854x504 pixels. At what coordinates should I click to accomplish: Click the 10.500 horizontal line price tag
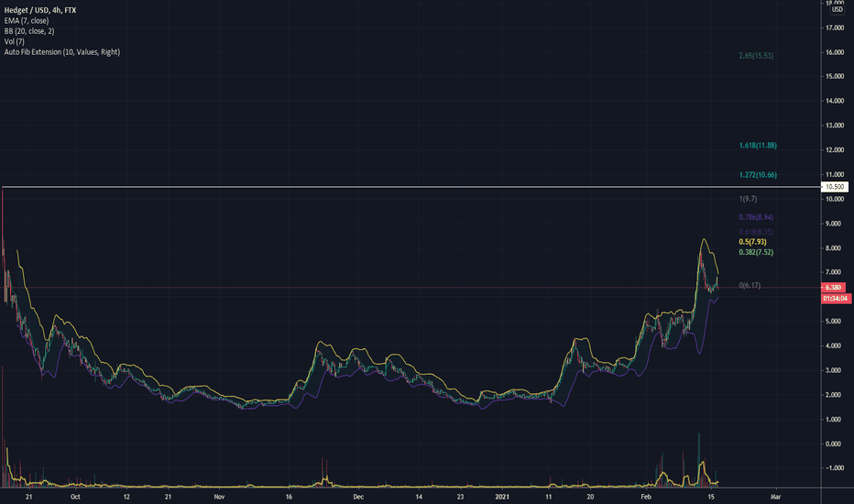[x=835, y=186]
